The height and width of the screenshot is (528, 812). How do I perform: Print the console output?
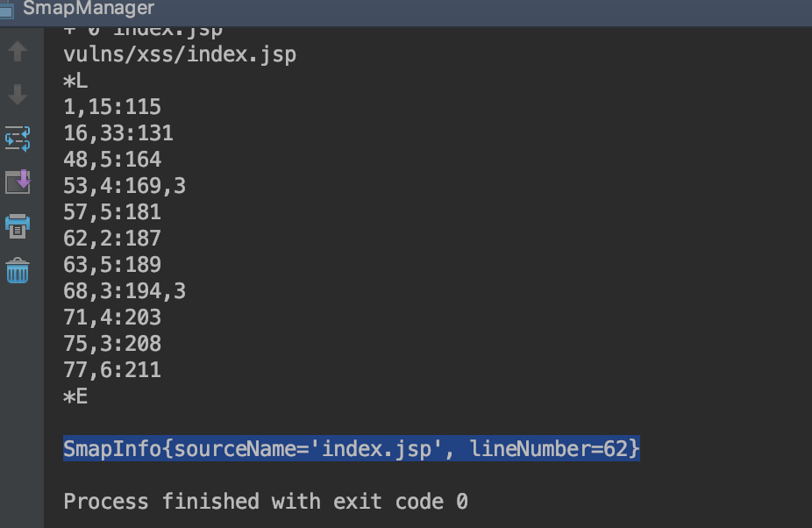point(18,225)
